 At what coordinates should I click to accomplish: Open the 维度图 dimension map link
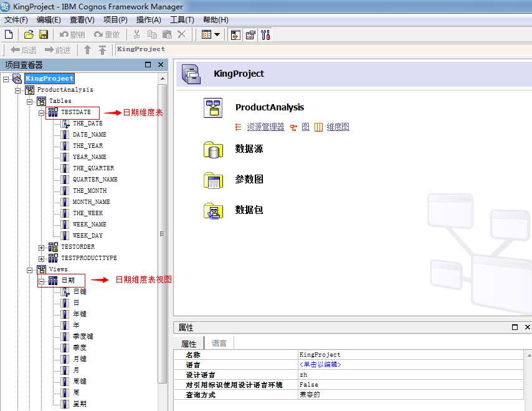[x=338, y=127]
